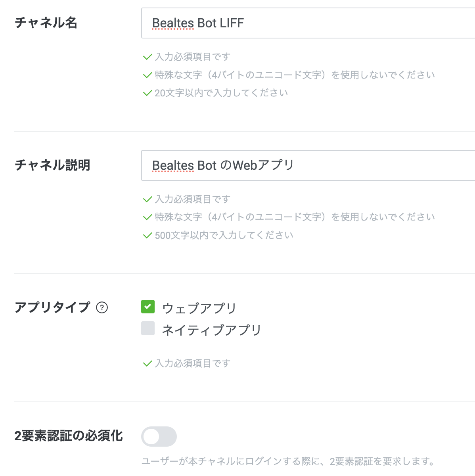Click the チャネル名 input field
The height and width of the screenshot is (476, 475).
(x=278, y=23)
